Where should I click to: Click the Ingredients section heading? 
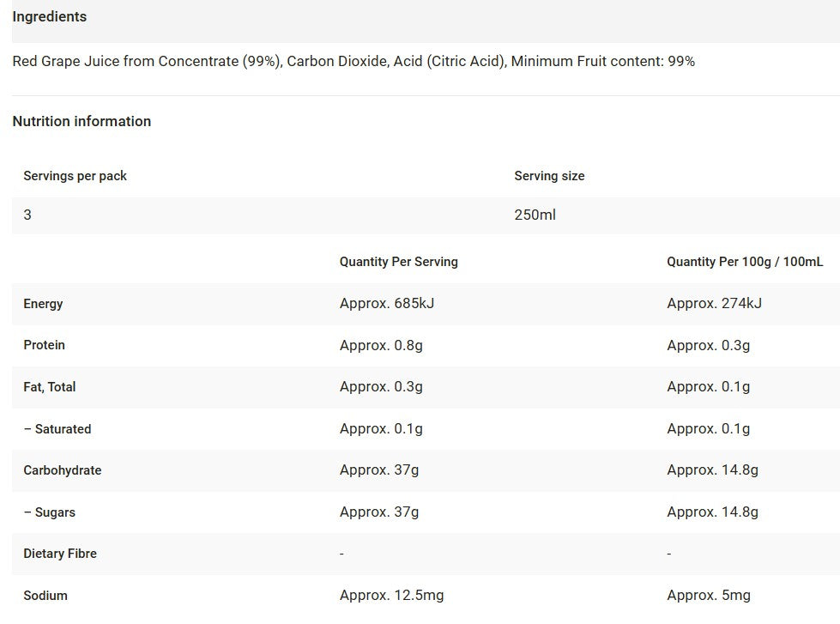pos(50,16)
